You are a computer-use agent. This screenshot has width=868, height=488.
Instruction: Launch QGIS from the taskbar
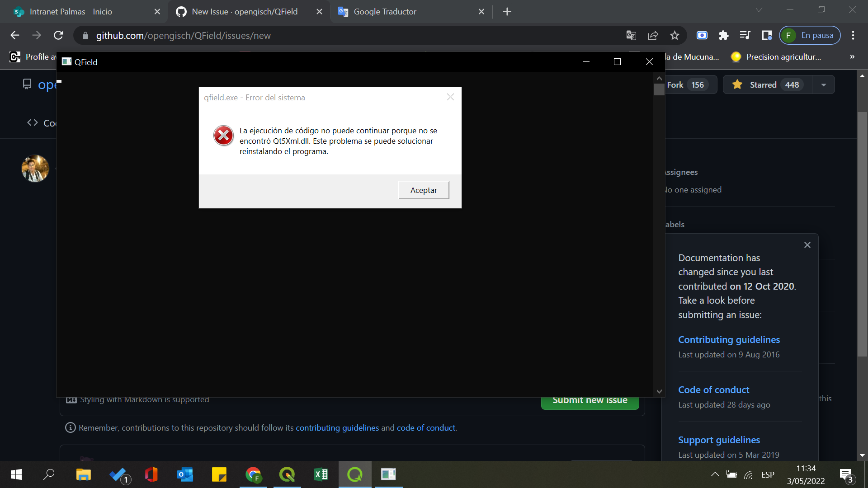[x=287, y=474]
